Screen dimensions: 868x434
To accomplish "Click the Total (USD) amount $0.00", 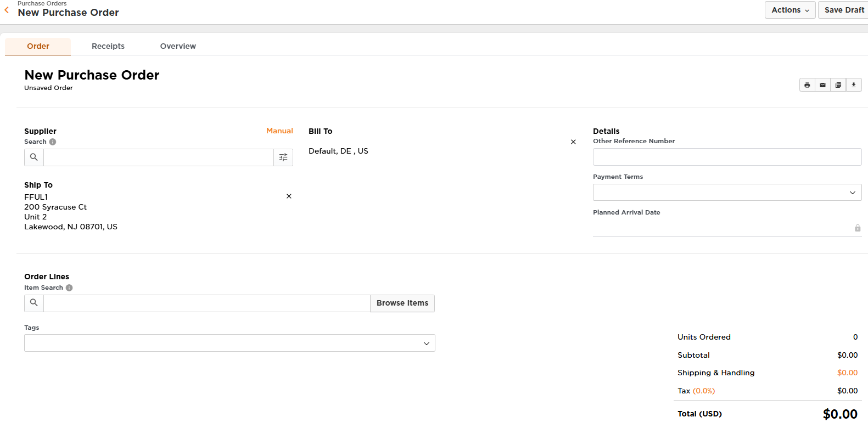I will coord(840,414).
